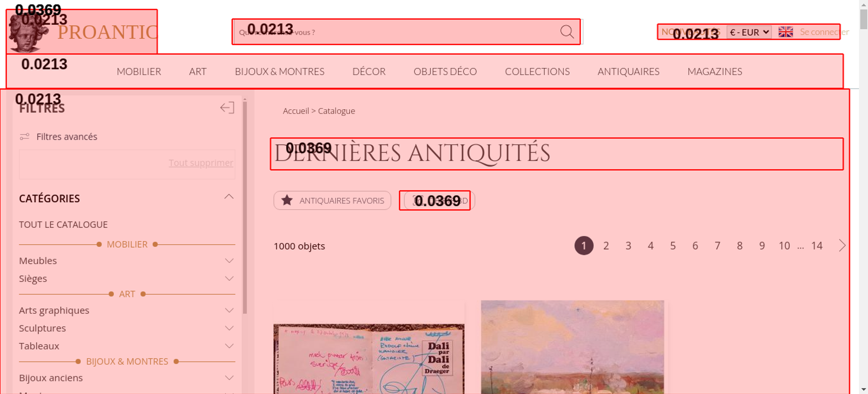Click Tout supprimer link
The height and width of the screenshot is (394, 868).
point(201,163)
